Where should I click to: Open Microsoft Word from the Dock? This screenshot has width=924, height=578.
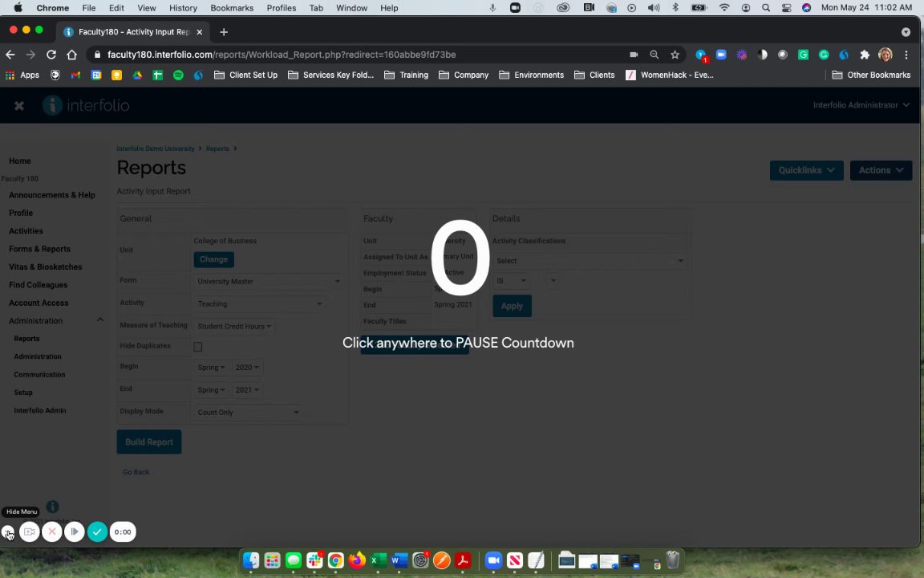point(399,560)
